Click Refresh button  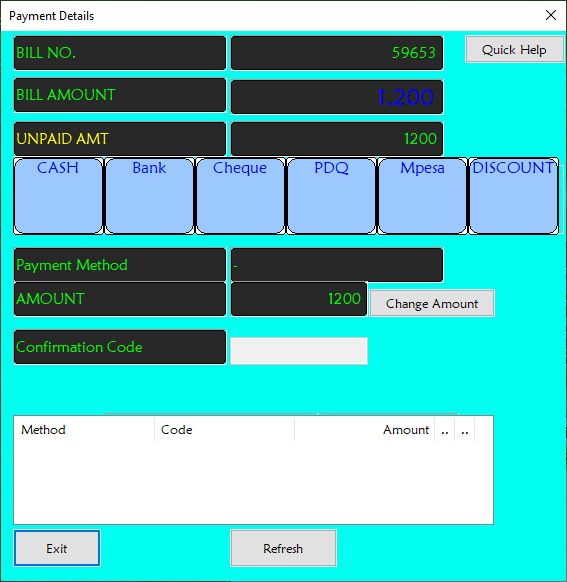pos(284,548)
